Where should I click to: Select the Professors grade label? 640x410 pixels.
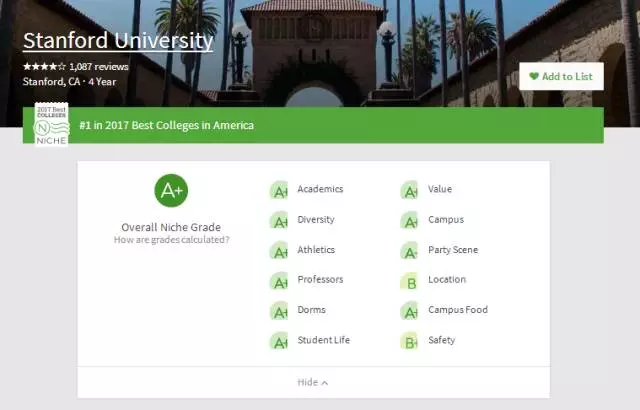click(x=320, y=280)
